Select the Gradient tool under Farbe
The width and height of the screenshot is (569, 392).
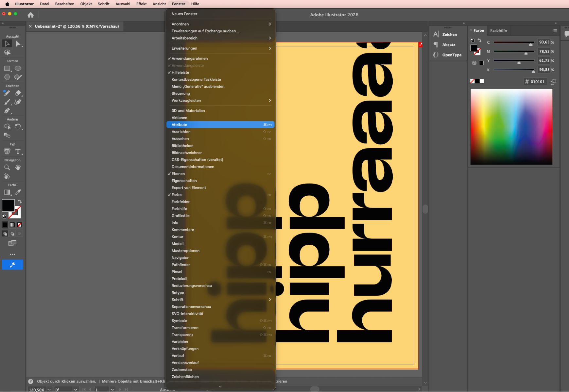coord(7,192)
